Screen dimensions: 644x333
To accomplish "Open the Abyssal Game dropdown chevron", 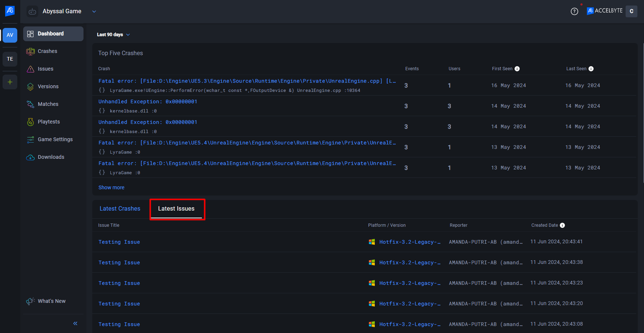I will (x=94, y=11).
